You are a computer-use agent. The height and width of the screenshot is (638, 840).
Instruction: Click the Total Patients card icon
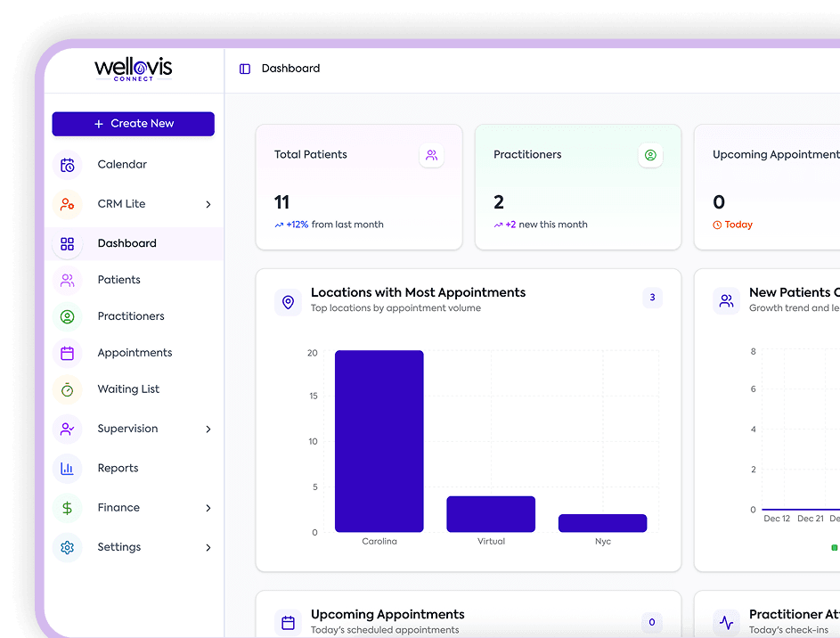[x=431, y=155]
